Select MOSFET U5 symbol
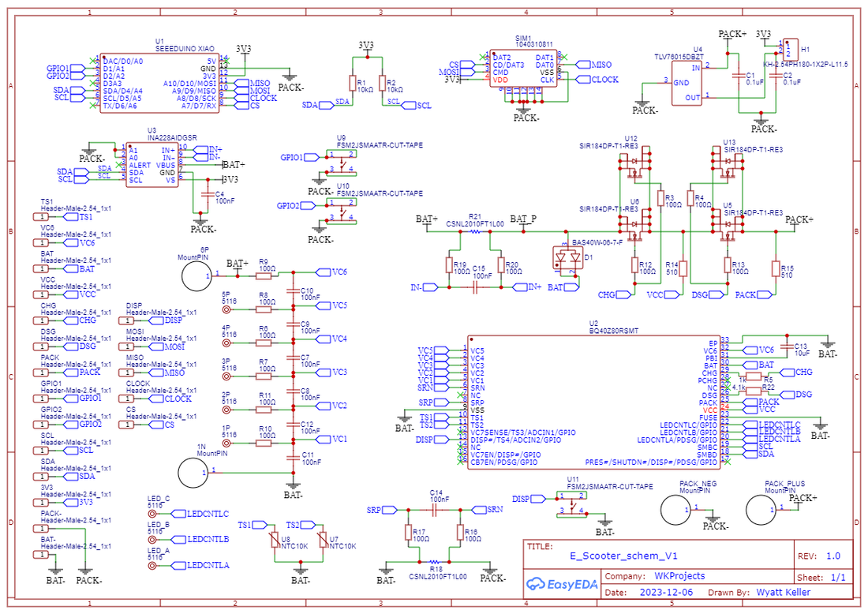This screenshot has width=868, height=614. point(728,225)
